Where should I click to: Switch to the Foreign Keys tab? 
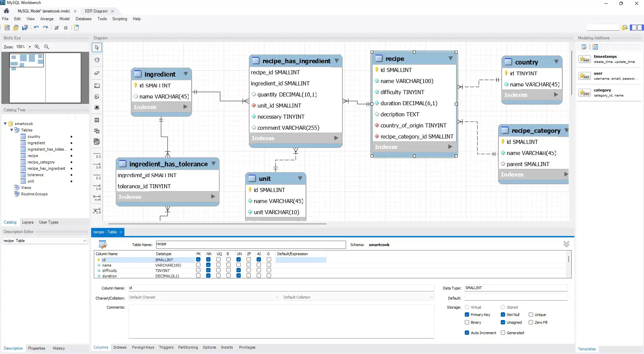[x=143, y=347]
